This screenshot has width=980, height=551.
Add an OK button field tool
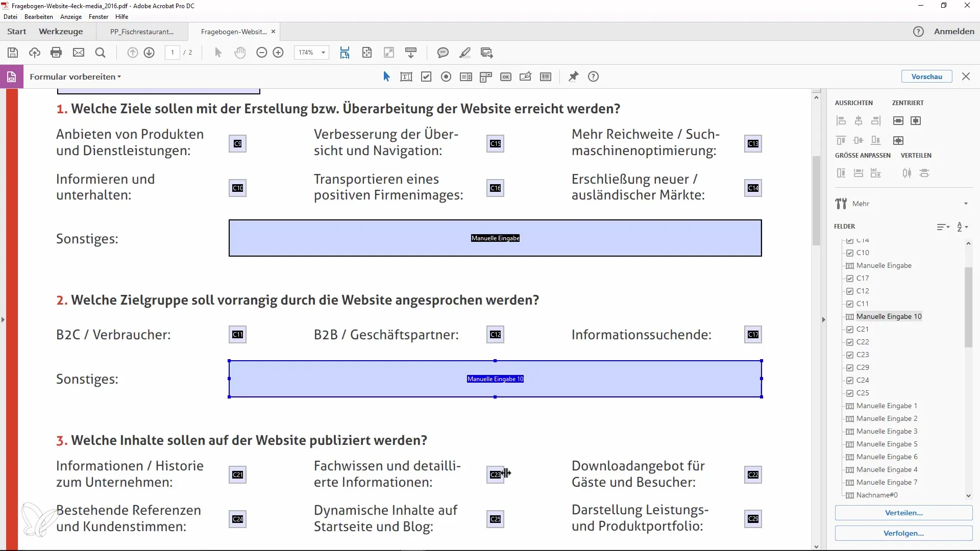point(506,77)
